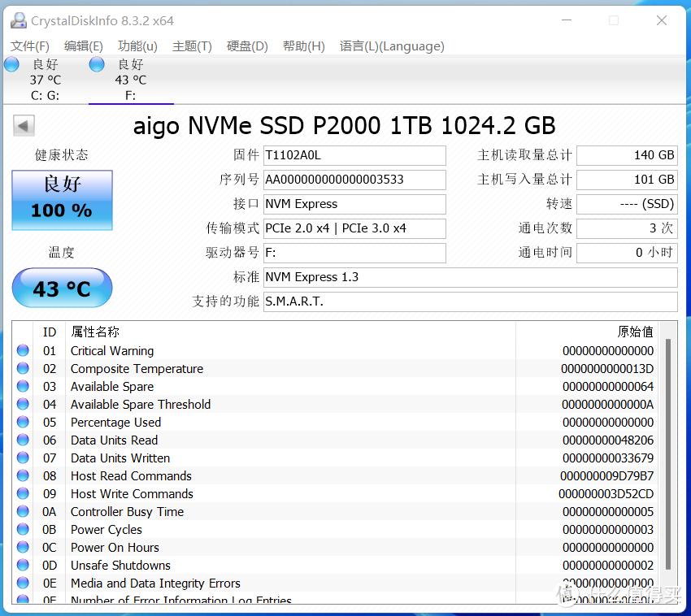Click the indicator beside Available Spare Threshold
This screenshot has height=616, width=691.
(x=22, y=404)
